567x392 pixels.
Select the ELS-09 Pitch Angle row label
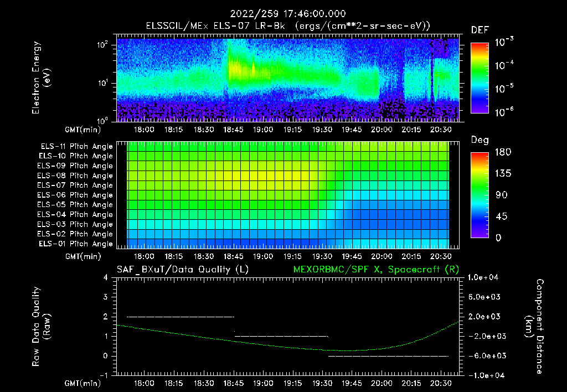tap(75, 166)
